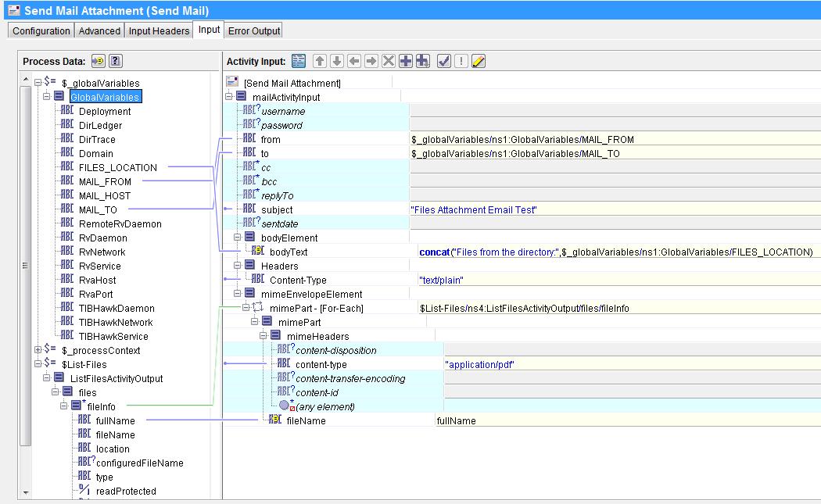Click the blue plus insert statement icon
The height and width of the screenshot is (504, 821).
406,61
